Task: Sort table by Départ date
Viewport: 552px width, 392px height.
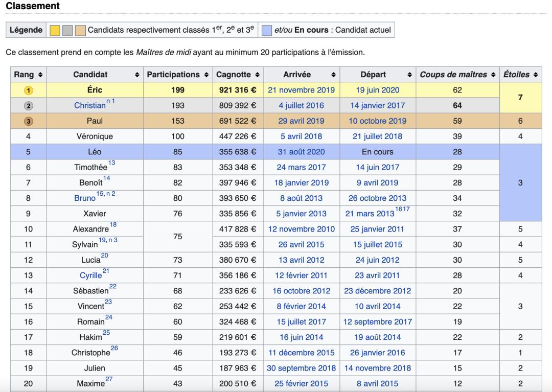Action: (x=409, y=75)
